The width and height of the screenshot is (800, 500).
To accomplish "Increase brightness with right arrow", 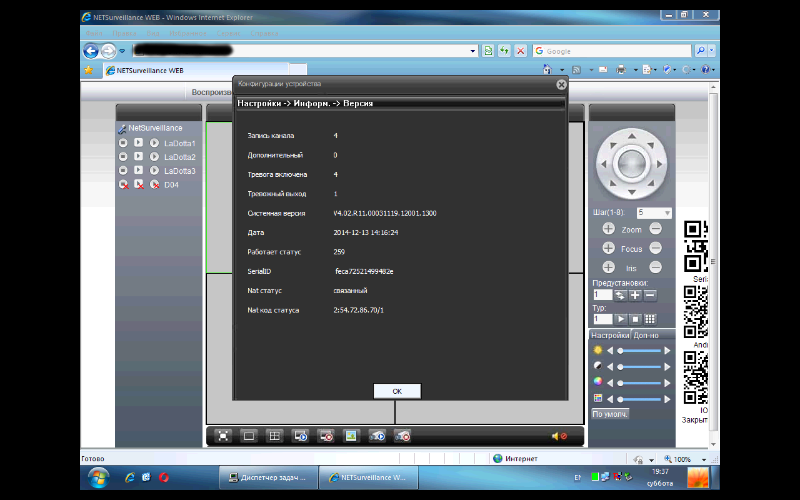I will 667,351.
